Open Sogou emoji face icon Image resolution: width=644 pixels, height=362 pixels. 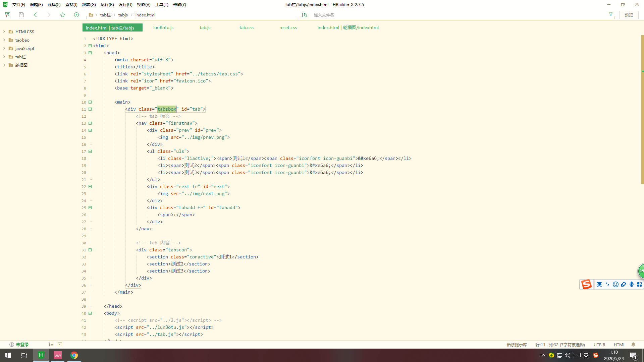click(615, 284)
